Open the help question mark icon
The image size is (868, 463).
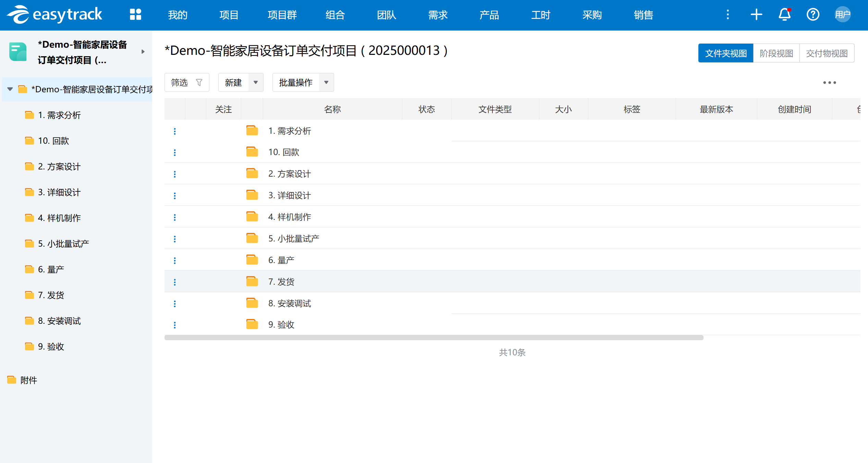click(x=812, y=14)
